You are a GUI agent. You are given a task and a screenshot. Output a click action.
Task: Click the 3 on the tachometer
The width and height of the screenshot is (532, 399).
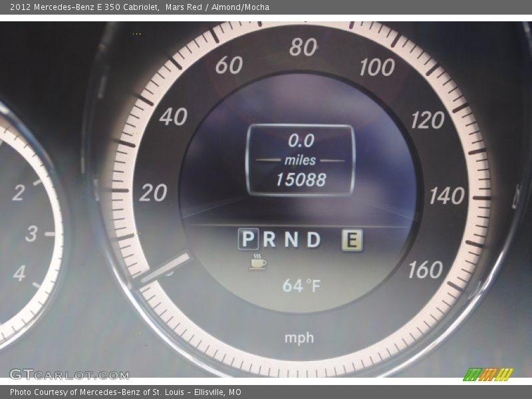pyautogui.click(x=31, y=234)
